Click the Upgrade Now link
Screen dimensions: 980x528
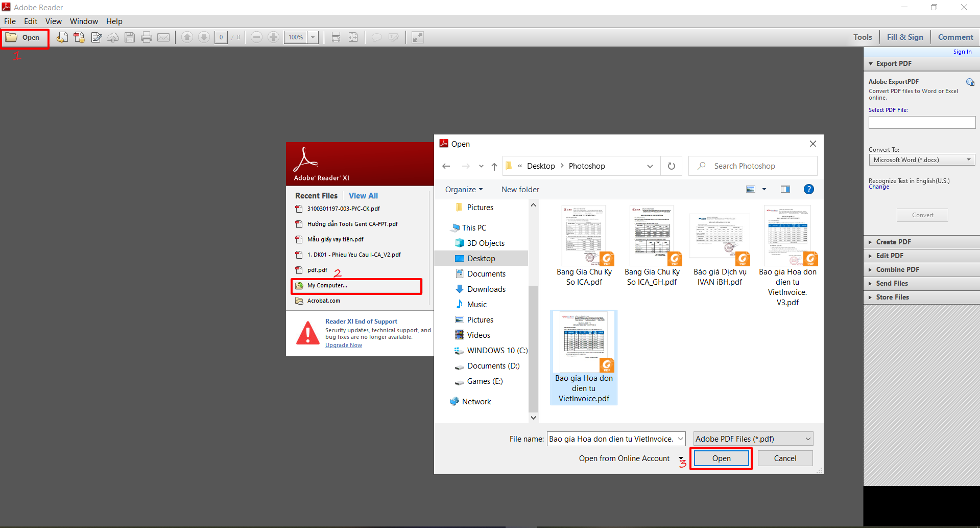pyautogui.click(x=344, y=345)
